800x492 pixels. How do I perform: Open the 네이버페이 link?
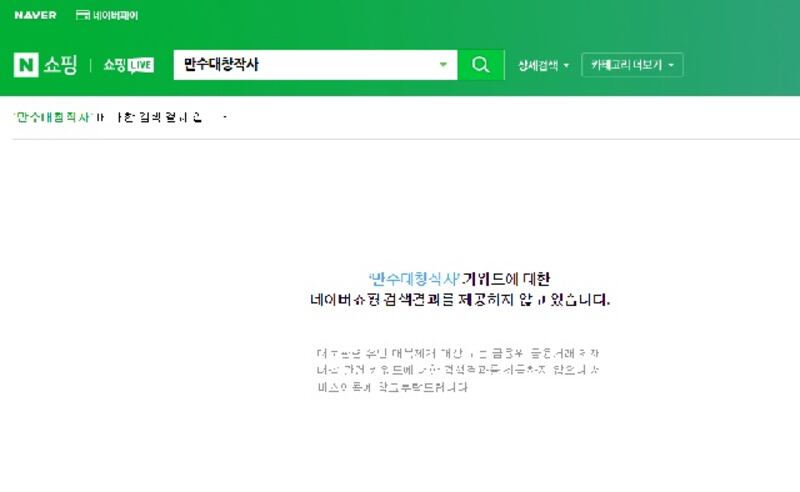click(x=115, y=15)
